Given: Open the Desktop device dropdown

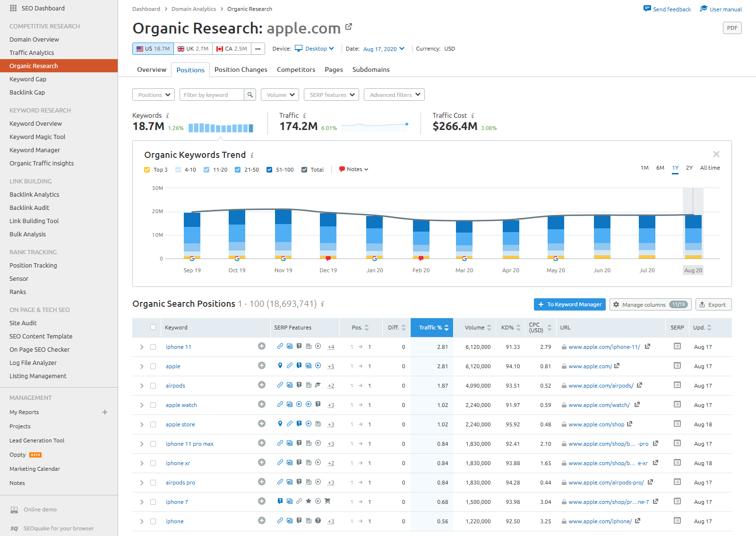Looking at the screenshot, I should pyautogui.click(x=315, y=49).
